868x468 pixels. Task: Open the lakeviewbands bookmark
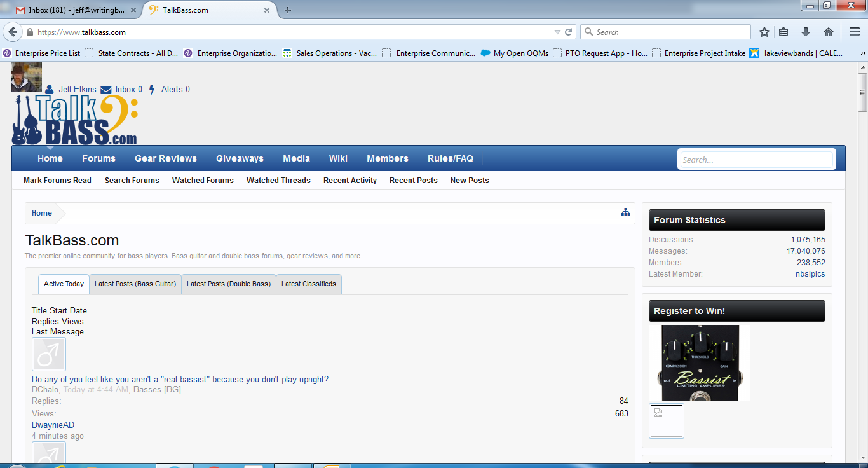(x=796, y=53)
